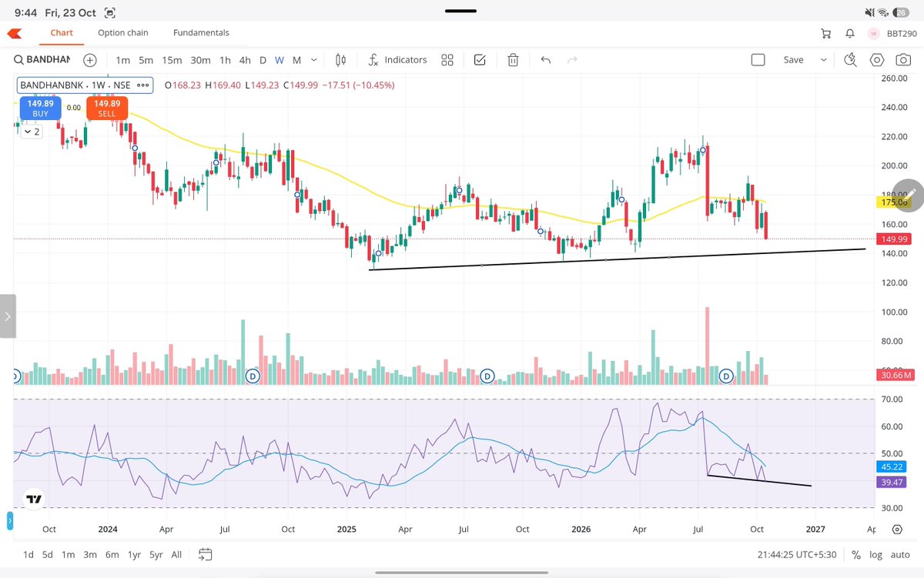Image resolution: width=924 pixels, height=578 pixels.
Task: Set range to 5yr
Action: coord(156,554)
